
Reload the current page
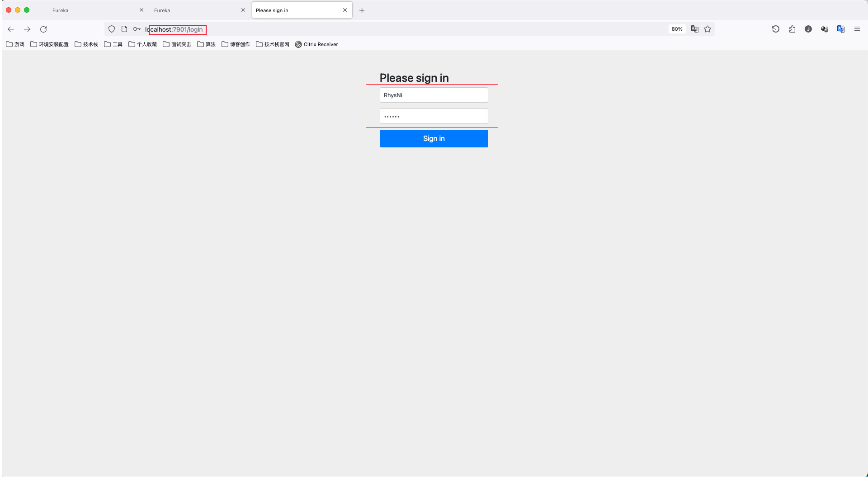click(x=43, y=29)
